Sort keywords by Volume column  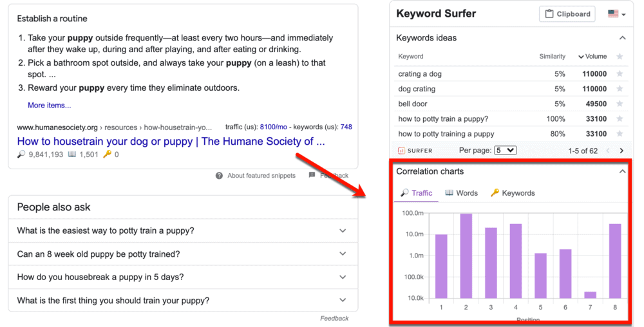coord(592,57)
